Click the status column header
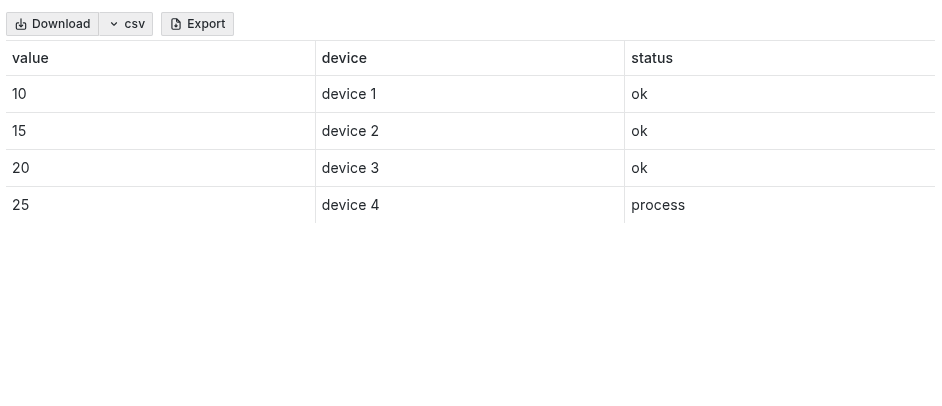Viewport: 942px width, 406px height. coord(652,58)
